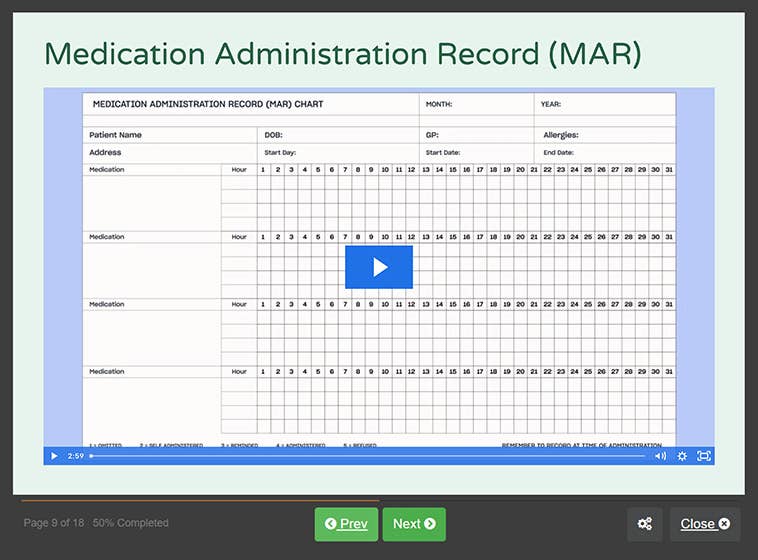Click the '50% Completed' status text
The height and width of the screenshot is (560, 758).
pyautogui.click(x=131, y=523)
